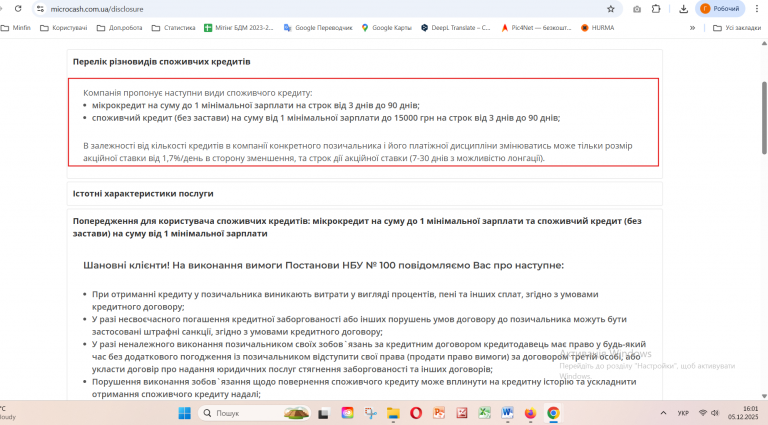Open the Wi-Fi network tray icon

(703, 413)
